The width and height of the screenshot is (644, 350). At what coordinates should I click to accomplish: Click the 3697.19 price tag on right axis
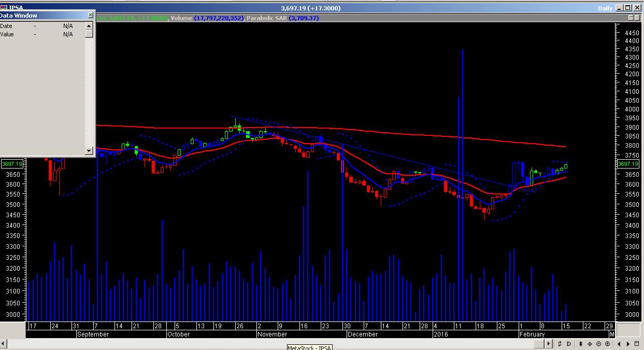(x=628, y=164)
